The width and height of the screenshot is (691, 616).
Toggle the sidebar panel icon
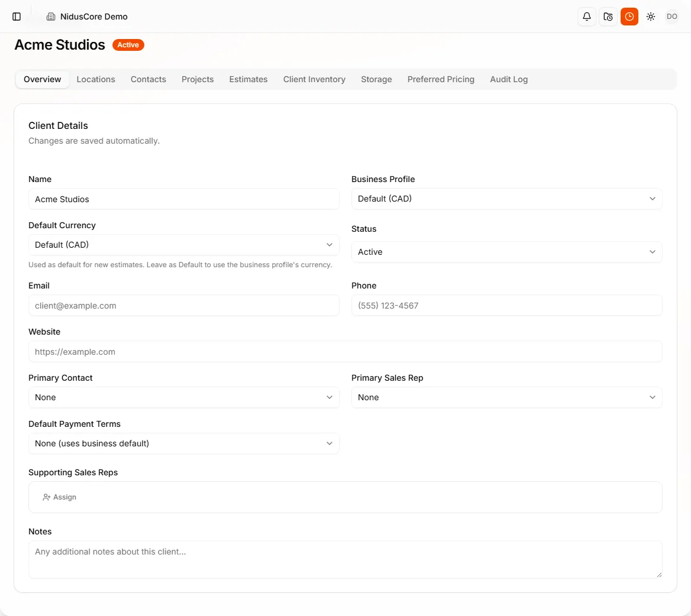click(17, 17)
